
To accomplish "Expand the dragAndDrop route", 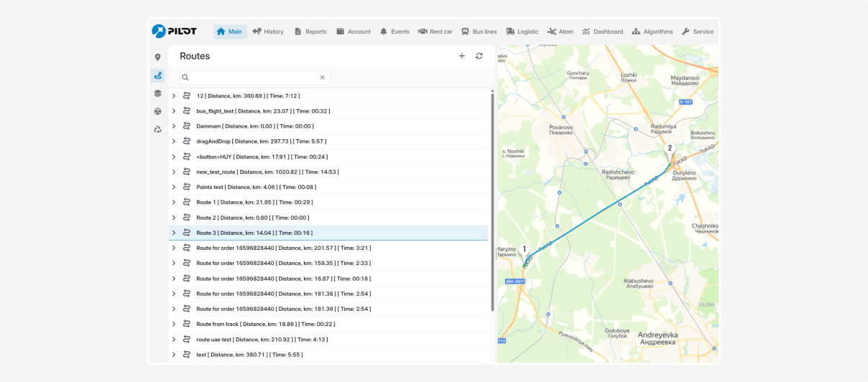I will pos(174,141).
